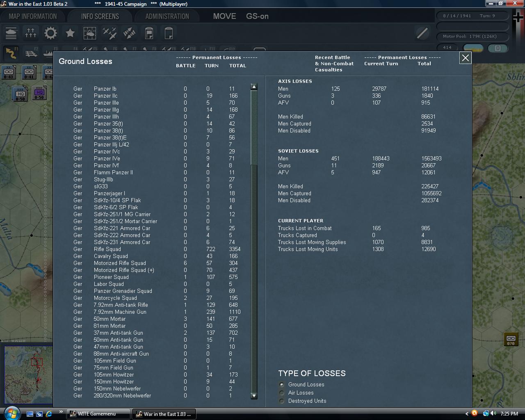Click the crossed arrows reinforcement icon
Viewport: 525px width, 420px height.
[x=129, y=33]
